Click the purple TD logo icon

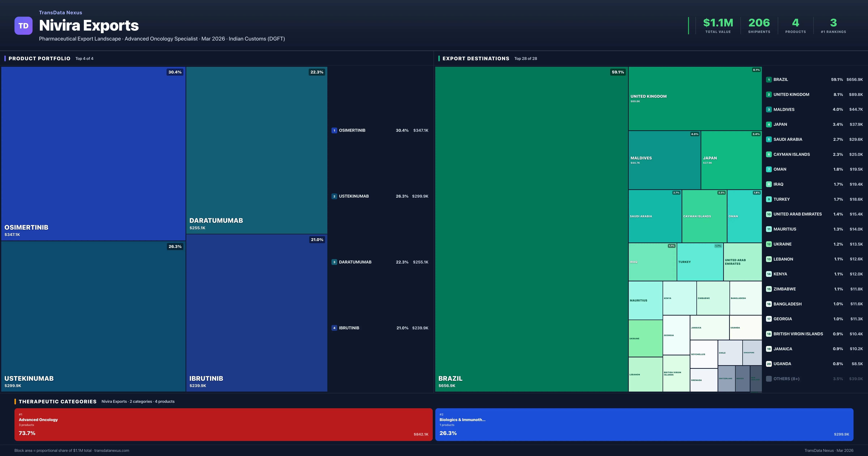click(23, 26)
